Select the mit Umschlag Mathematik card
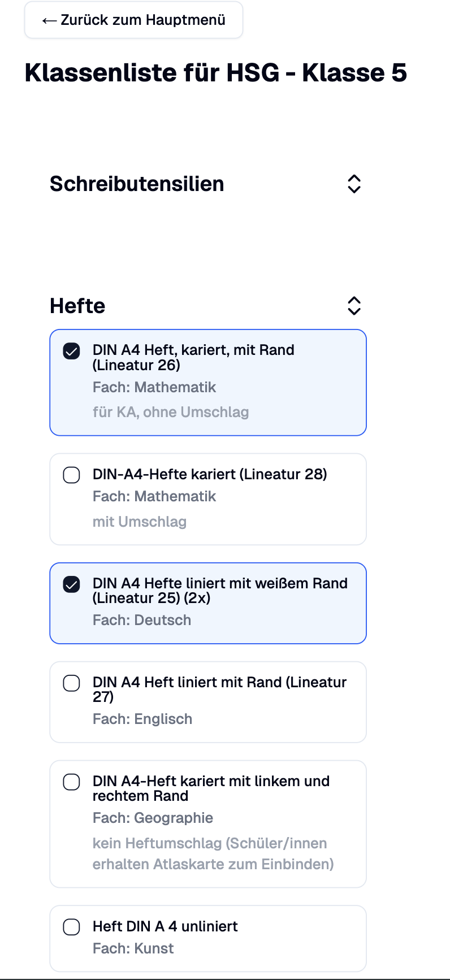Viewport: 450px width, 980px height. [208, 499]
